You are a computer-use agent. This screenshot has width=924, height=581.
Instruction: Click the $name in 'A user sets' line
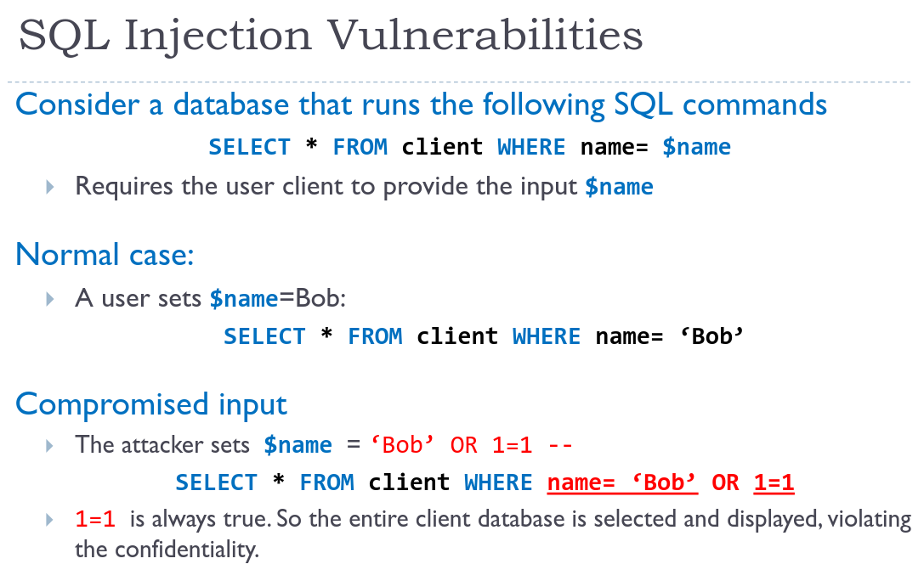tap(244, 299)
